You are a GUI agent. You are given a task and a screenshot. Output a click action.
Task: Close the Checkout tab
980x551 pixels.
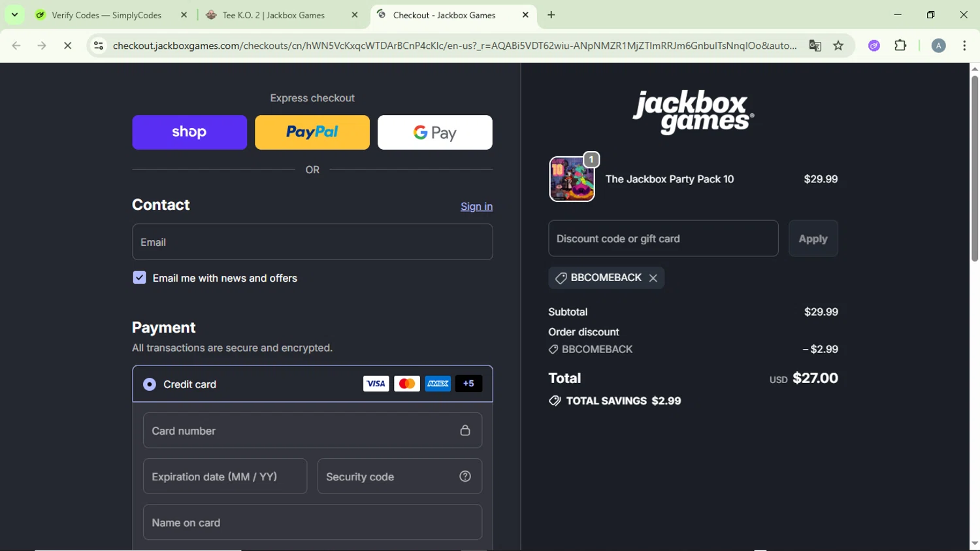[525, 15]
